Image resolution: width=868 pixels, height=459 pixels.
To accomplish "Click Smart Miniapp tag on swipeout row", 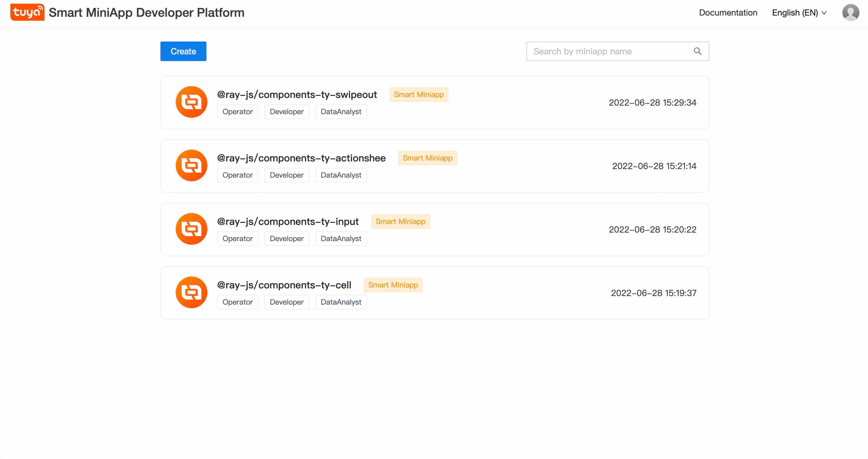I will tap(418, 94).
